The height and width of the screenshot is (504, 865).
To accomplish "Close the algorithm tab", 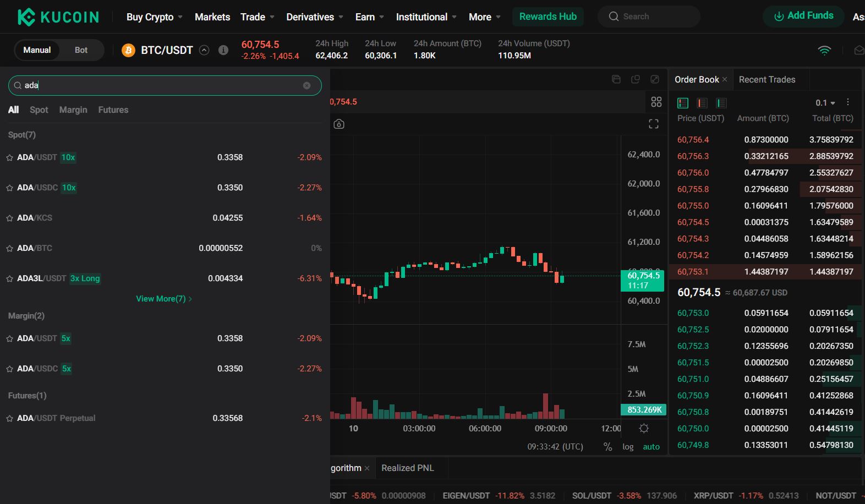I will tap(367, 468).
